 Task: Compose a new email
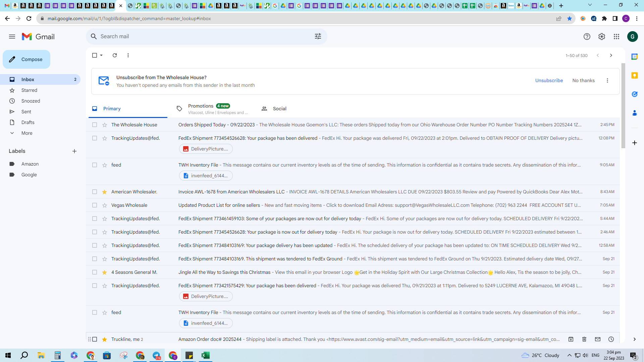coord(26,59)
